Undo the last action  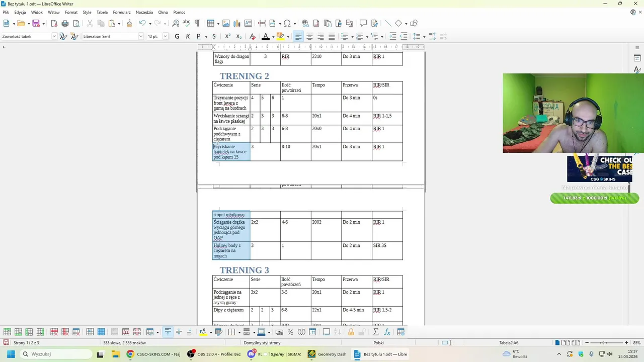click(x=142, y=23)
